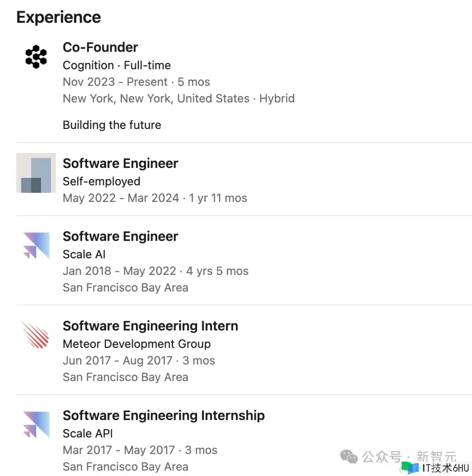The image size is (472, 476).
Task: Open the Software Engineering Internship title
Action: 164,416
